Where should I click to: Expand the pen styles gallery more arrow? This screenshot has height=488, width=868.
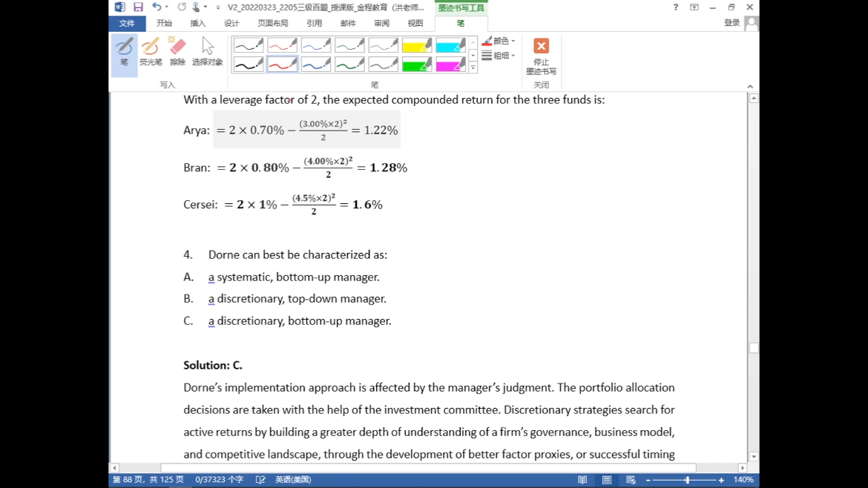tap(473, 68)
